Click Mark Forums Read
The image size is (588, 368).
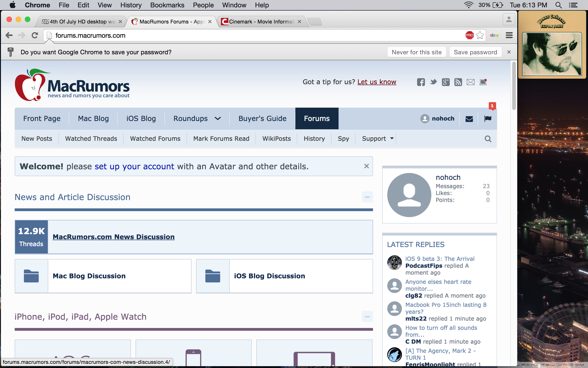(221, 138)
